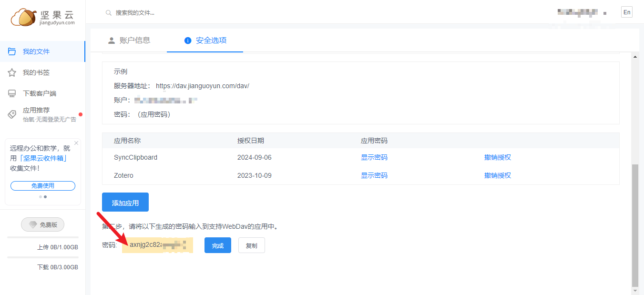Viewport: 644px width, 295px height.
Task: Close the 坚果云收件箱 promo card
Action: 76,142
